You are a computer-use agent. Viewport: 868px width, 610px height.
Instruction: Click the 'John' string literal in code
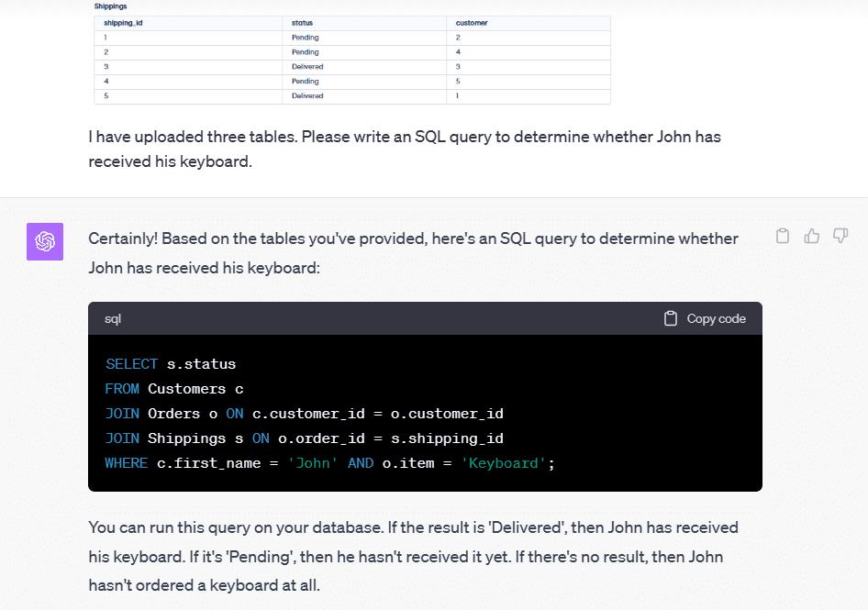(x=312, y=463)
